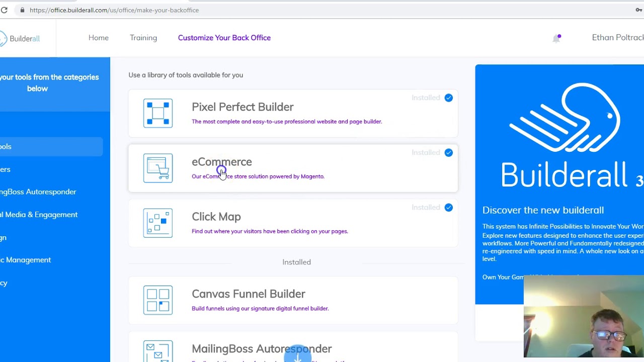644x362 pixels.
Task: Click the large Builderall octopus banner
Action: tap(566, 135)
